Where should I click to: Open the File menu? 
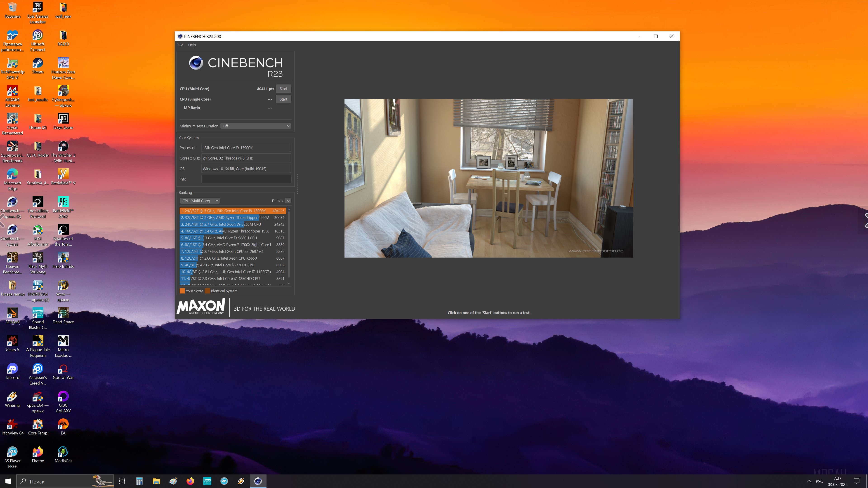click(x=180, y=45)
